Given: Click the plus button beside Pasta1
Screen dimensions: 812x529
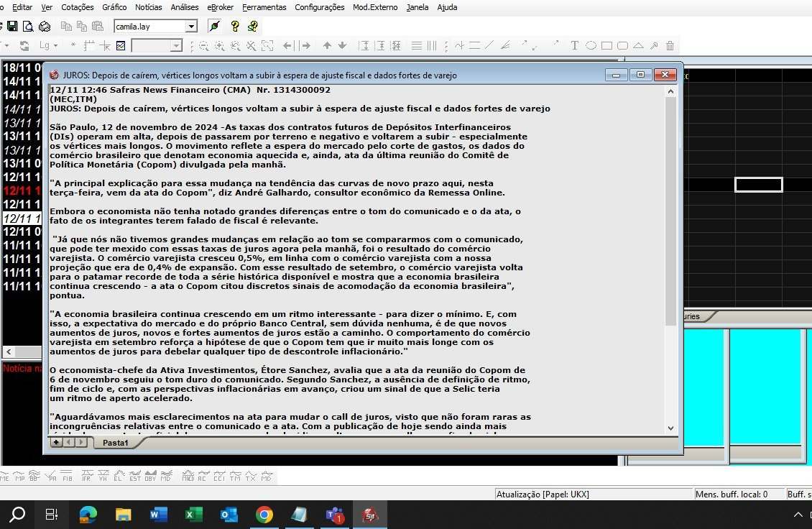Looking at the screenshot, I should tap(57, 442).
